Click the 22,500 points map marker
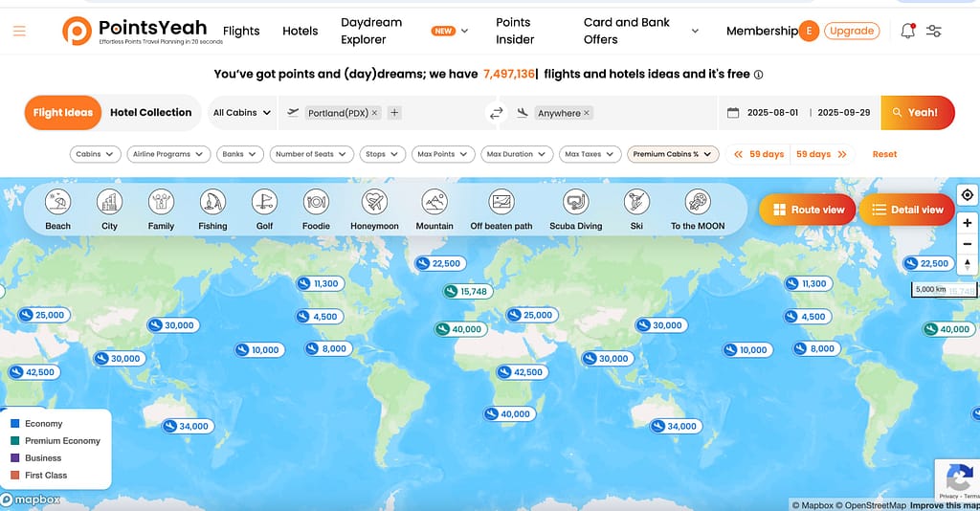The height and width of the screenshot is (511, 980). pos(438,263)
